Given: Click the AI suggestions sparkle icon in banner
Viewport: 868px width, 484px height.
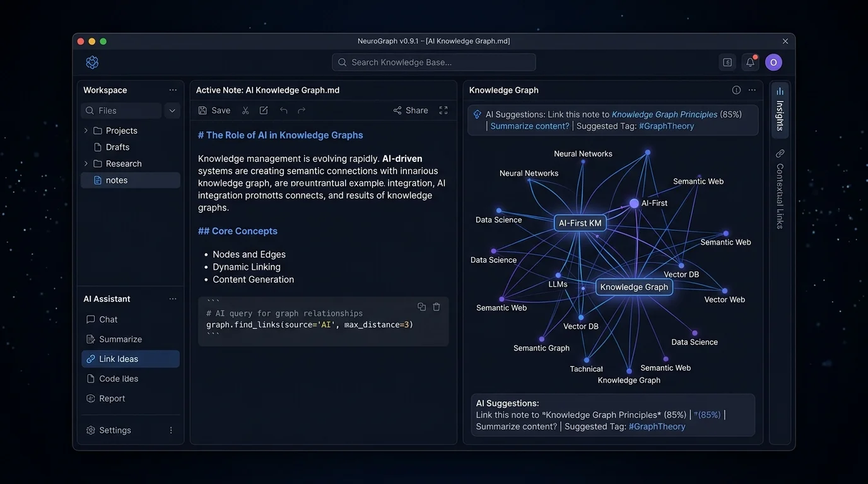Looking at the screenshot, I should (x=478, y=115).
